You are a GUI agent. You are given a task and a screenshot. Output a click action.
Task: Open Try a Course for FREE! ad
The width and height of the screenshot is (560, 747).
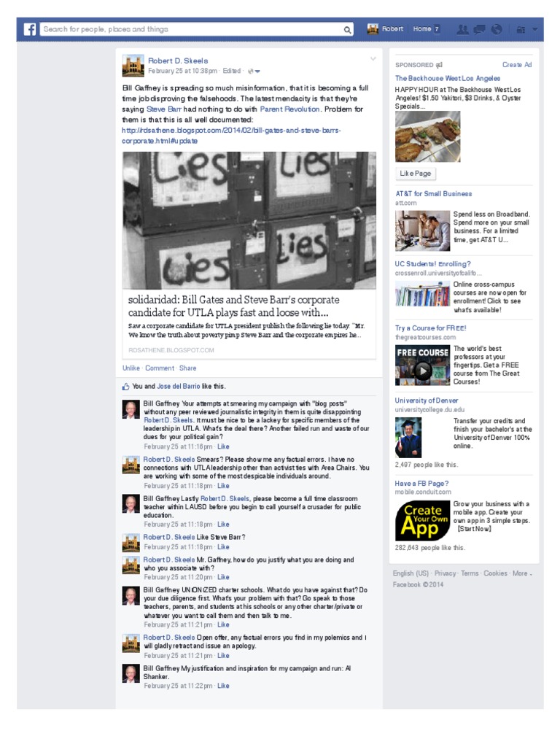430,328
